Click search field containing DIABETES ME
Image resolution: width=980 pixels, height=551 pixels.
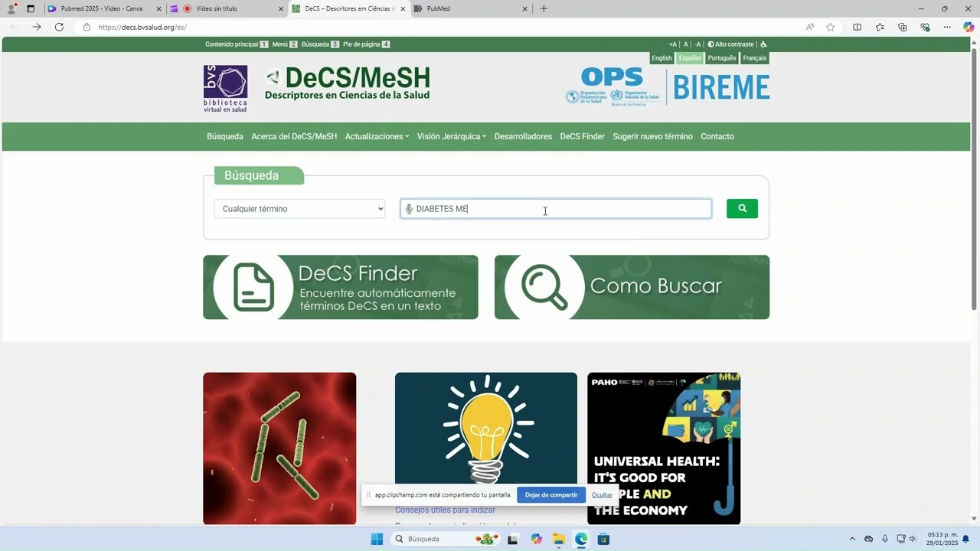click(556, 209)
